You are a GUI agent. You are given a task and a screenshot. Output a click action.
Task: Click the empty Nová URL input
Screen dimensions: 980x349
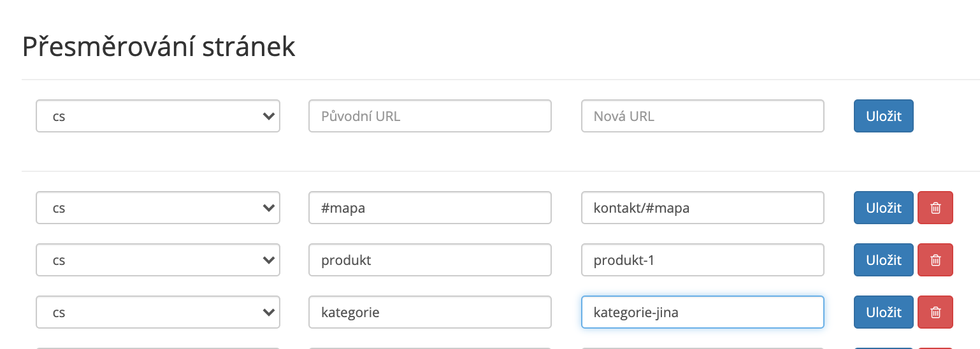pos(703,116)
